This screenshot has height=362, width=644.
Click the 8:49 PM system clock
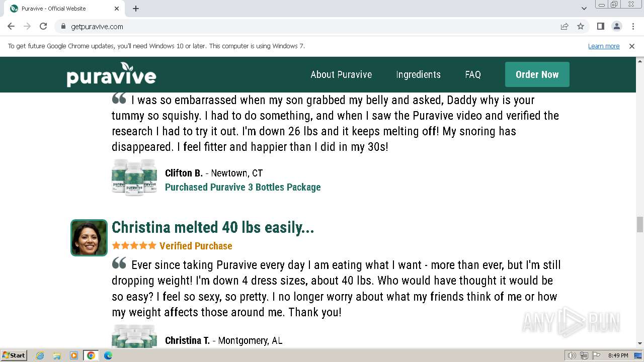618,355
